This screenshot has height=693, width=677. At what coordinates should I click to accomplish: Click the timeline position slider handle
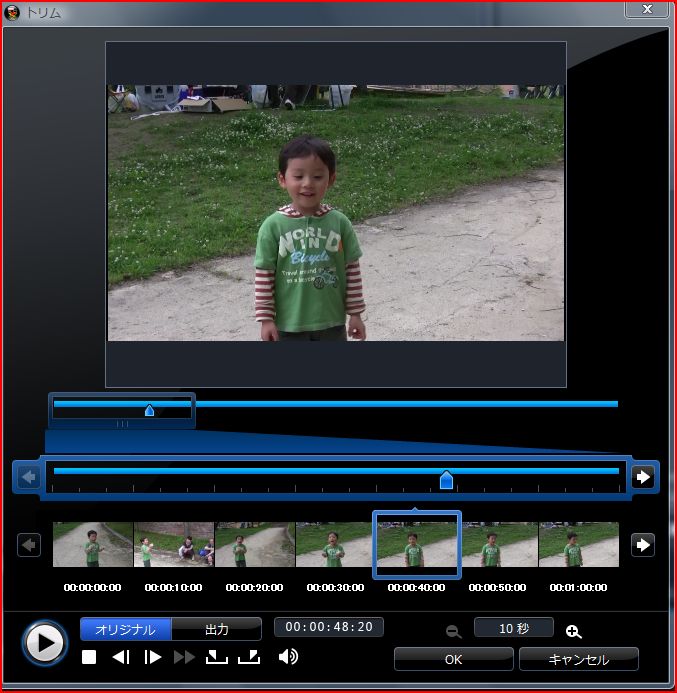point(447,481)
